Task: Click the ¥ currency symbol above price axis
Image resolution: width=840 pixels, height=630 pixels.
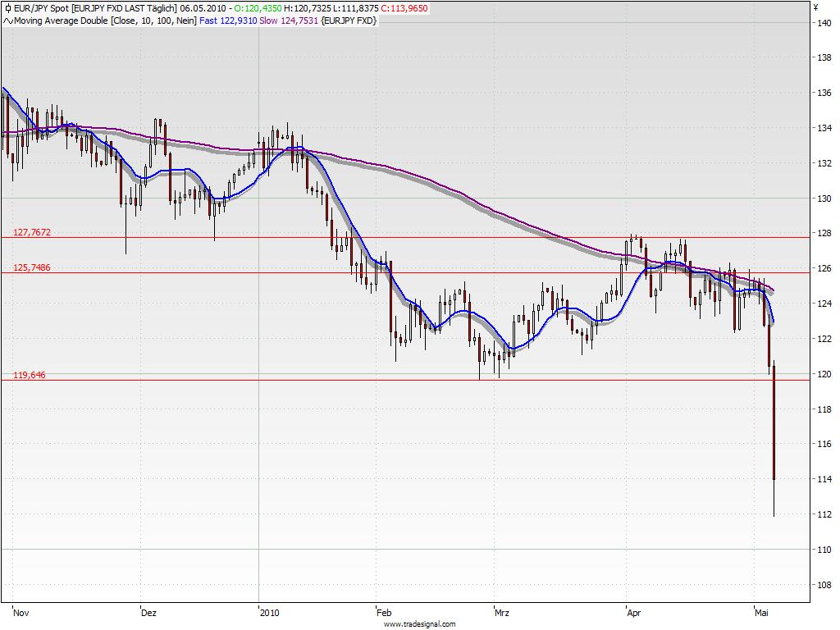Action: [816, 7]
